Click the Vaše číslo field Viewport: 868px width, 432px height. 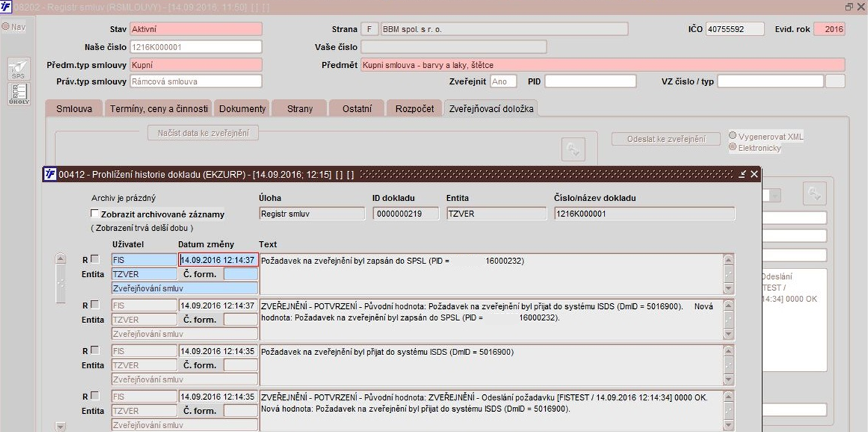pos(454,47)
